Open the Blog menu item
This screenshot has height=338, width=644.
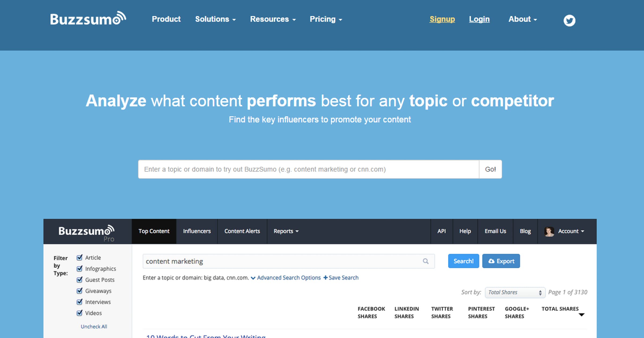(x=525, y=231)
